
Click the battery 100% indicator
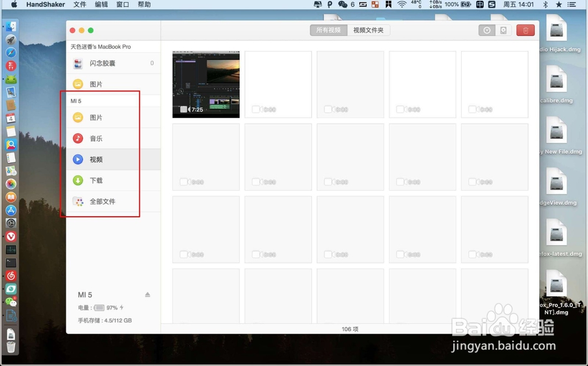(x=458, y=5)
